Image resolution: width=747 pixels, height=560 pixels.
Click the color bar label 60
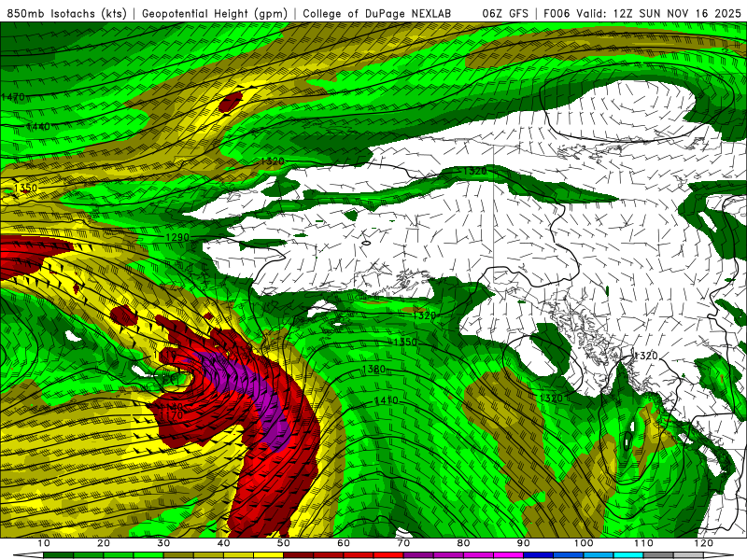coord(344,543)
